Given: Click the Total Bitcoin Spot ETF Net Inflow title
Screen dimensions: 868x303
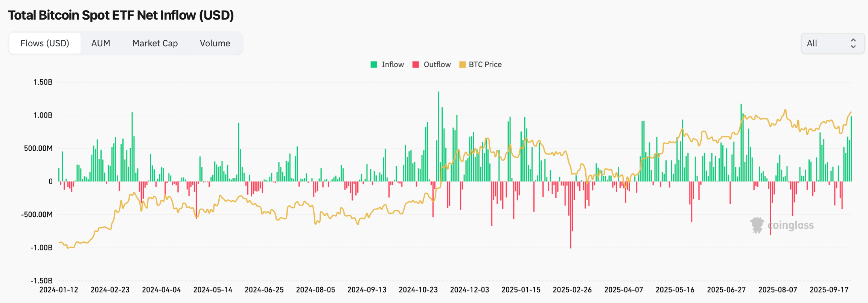Looking at the screenshot, I should point(121,15).
